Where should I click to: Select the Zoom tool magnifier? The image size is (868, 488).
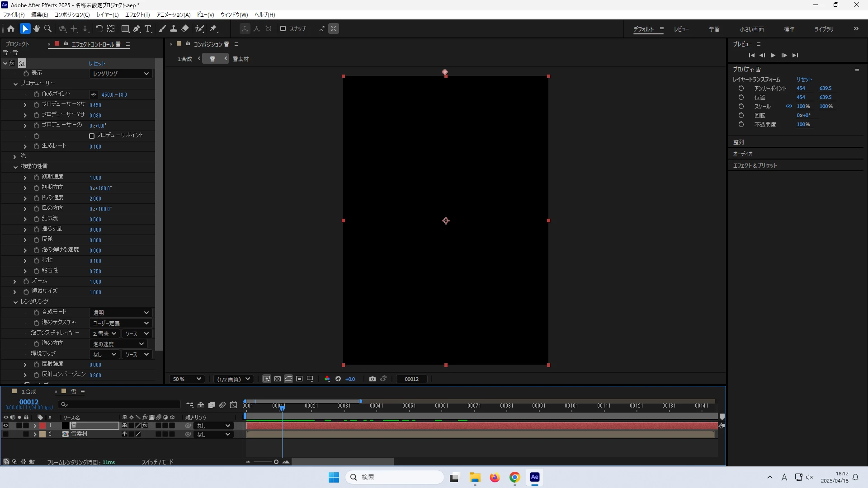point(48,28)
